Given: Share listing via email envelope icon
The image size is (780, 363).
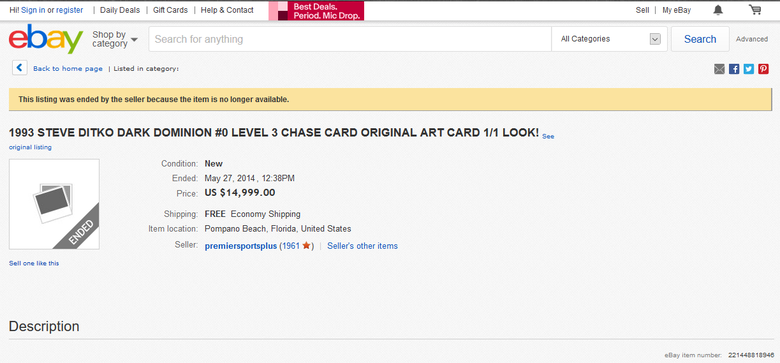Looking at the screenshot, I should click(x=719, y=69).
